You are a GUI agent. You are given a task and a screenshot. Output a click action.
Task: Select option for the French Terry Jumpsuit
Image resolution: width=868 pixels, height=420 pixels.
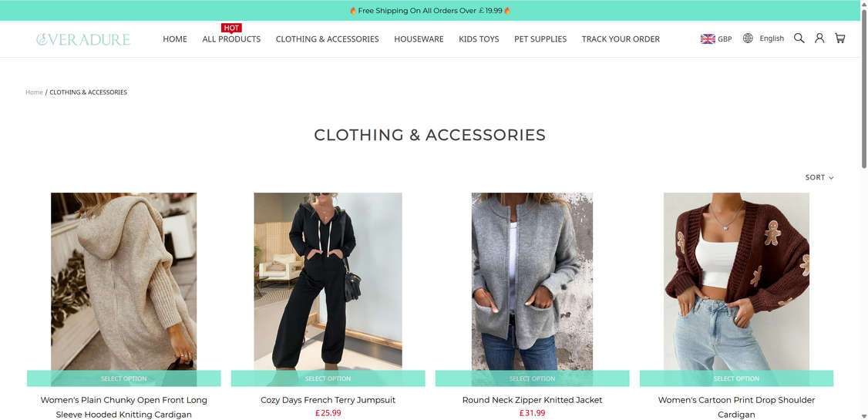tap(328, 378)
